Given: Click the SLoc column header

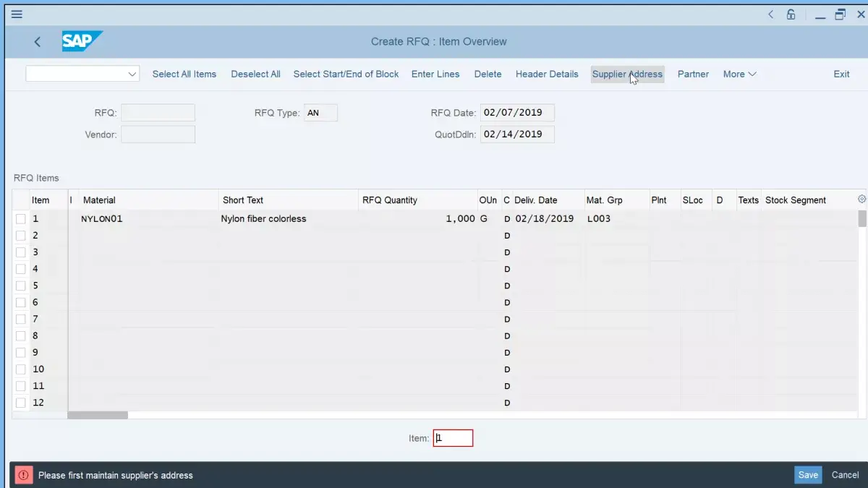Looking at the screenshot, I should pos(696,200).
